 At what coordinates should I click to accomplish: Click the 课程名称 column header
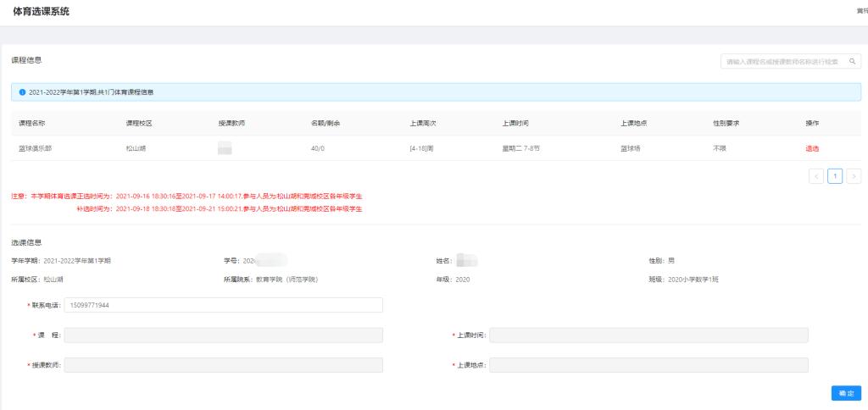coord(32,124)
